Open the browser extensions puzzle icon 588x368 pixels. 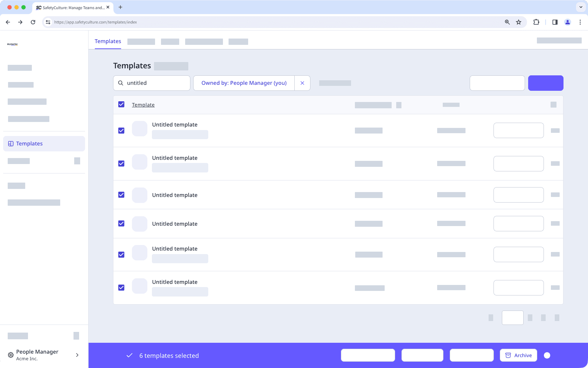point(536,22)
